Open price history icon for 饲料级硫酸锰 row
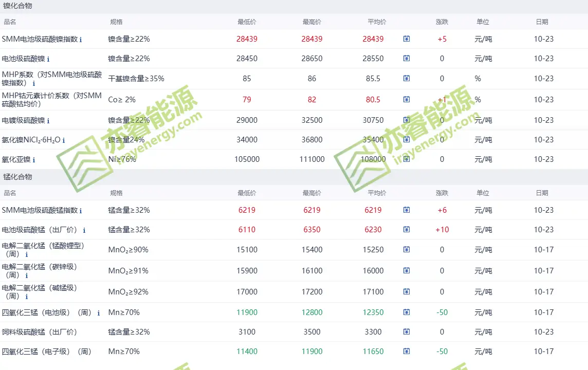Screen dimensions: 588x370 pos(407,332)
